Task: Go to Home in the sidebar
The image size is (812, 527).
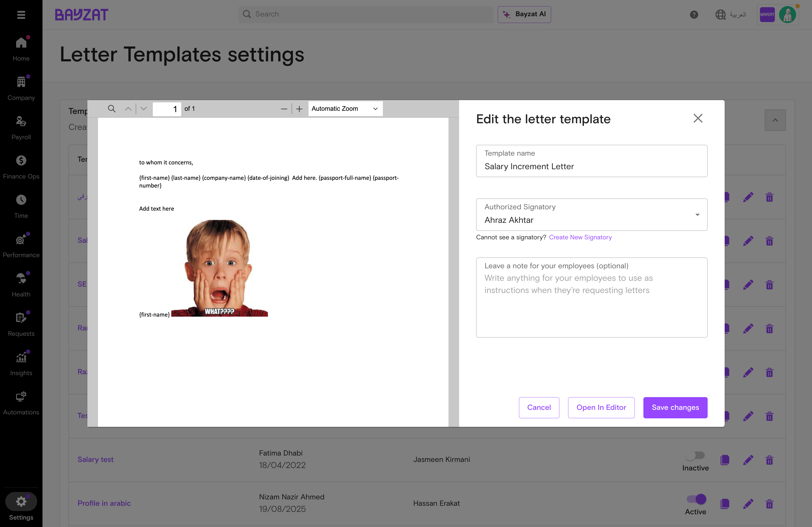Action: (x=21, y=49)
